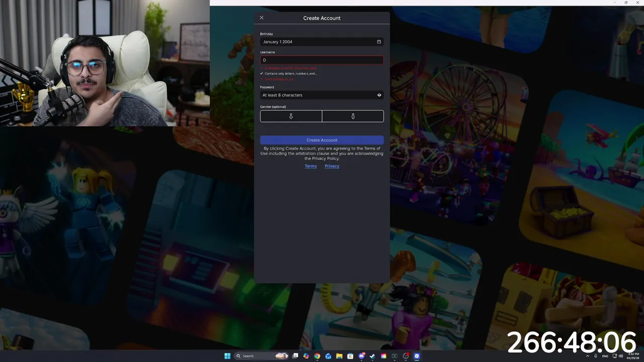Open the birthday calendar picker icon
The height and width of the screenshot is (362, 644).
click(x=379, y=42)
